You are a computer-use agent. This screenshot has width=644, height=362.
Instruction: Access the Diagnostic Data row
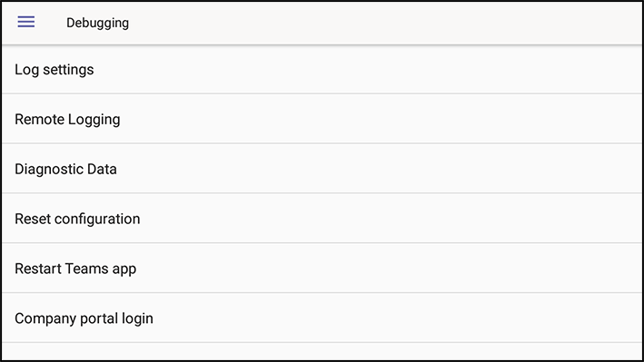(x=322, y=169)
